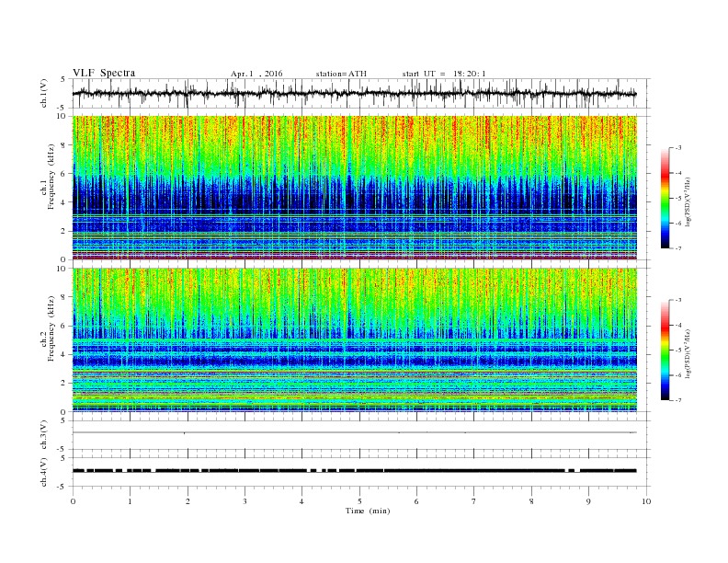Click the '6' kHz tick on the ch.1 frequency axis
This screenshot has height=563, width=728.
64,174
